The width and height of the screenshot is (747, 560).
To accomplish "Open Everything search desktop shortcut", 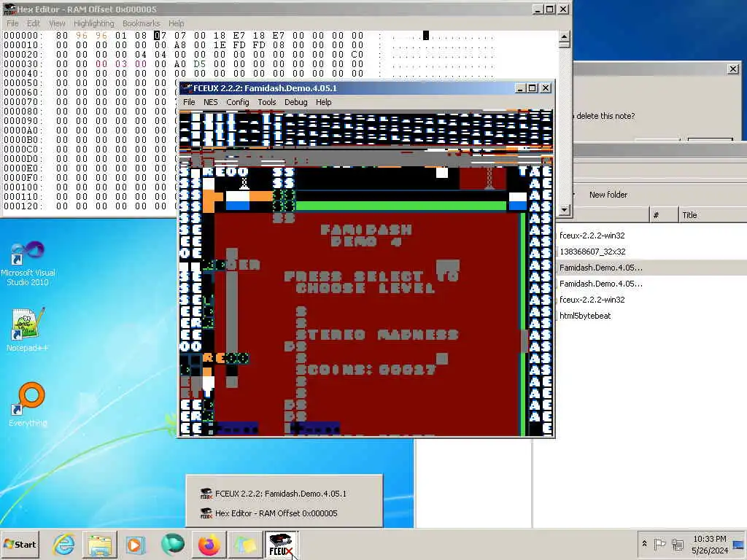I will pyautogui.click(x=28, y=404).
